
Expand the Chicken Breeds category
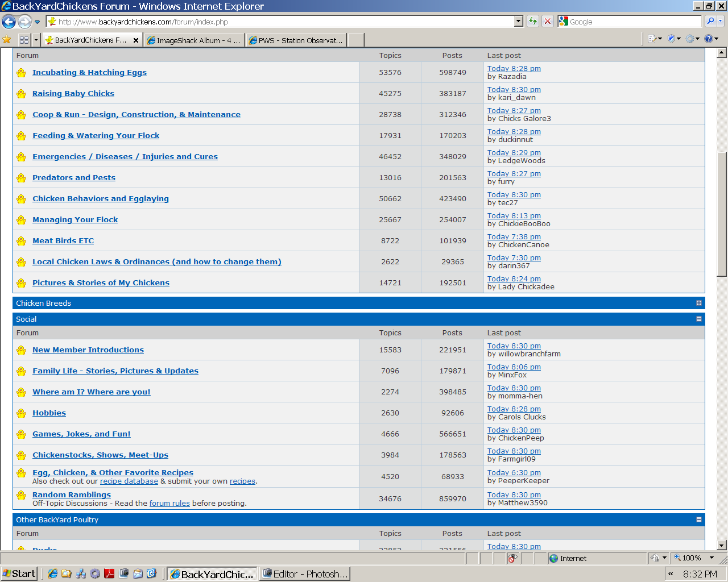[x=698, y=303]
